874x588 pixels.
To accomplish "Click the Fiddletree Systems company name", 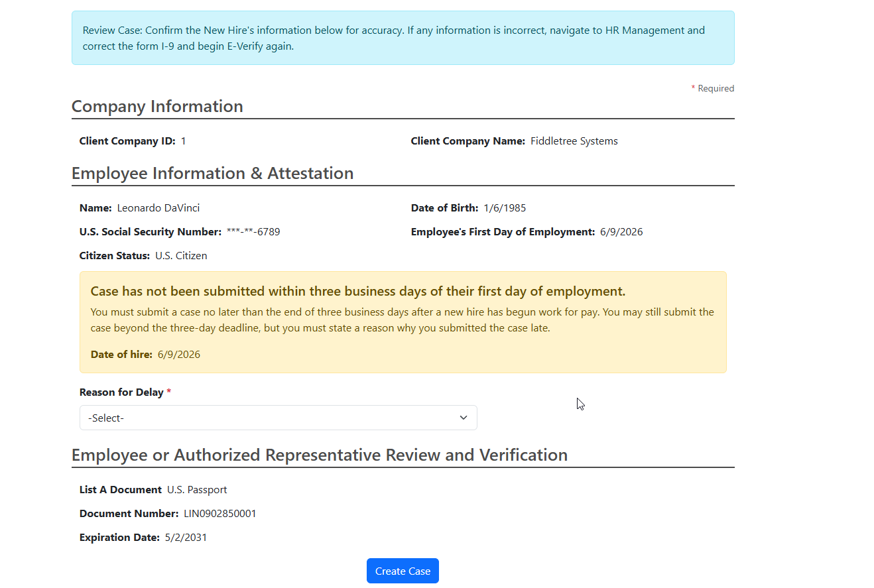I will pos(574,141).
